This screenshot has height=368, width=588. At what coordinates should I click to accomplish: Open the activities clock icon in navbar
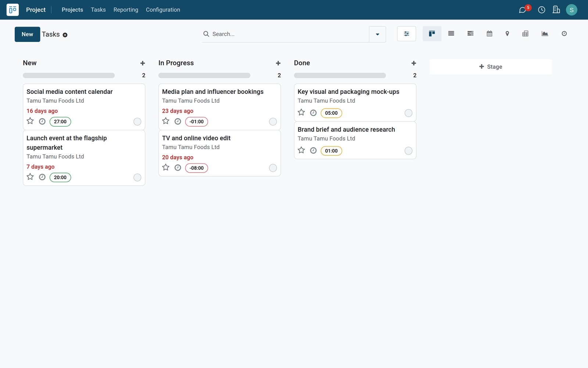point(541,10)
